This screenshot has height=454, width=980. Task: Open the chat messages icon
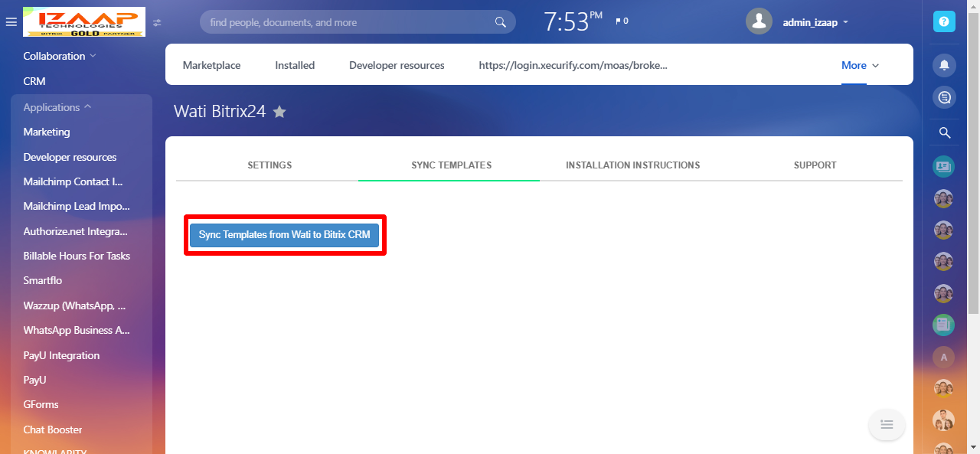pos(944,97)
